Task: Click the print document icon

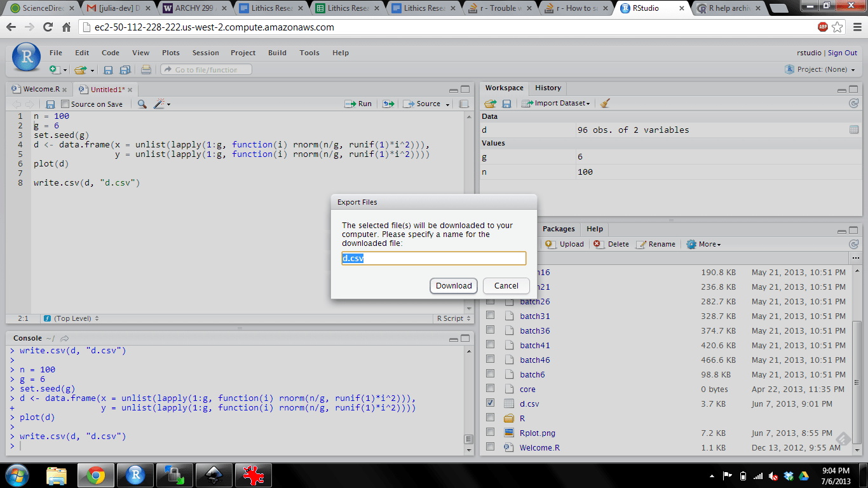Action: coord(146,70)
